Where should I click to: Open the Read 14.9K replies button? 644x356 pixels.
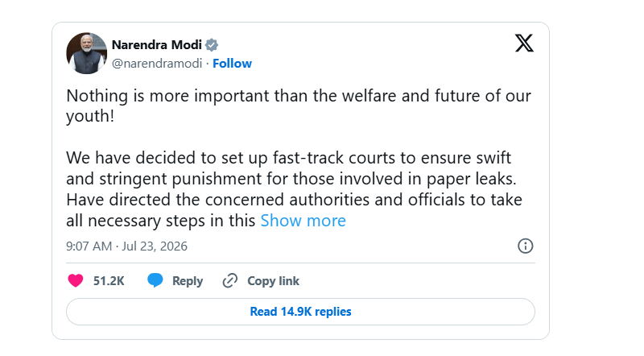[300, 312]
